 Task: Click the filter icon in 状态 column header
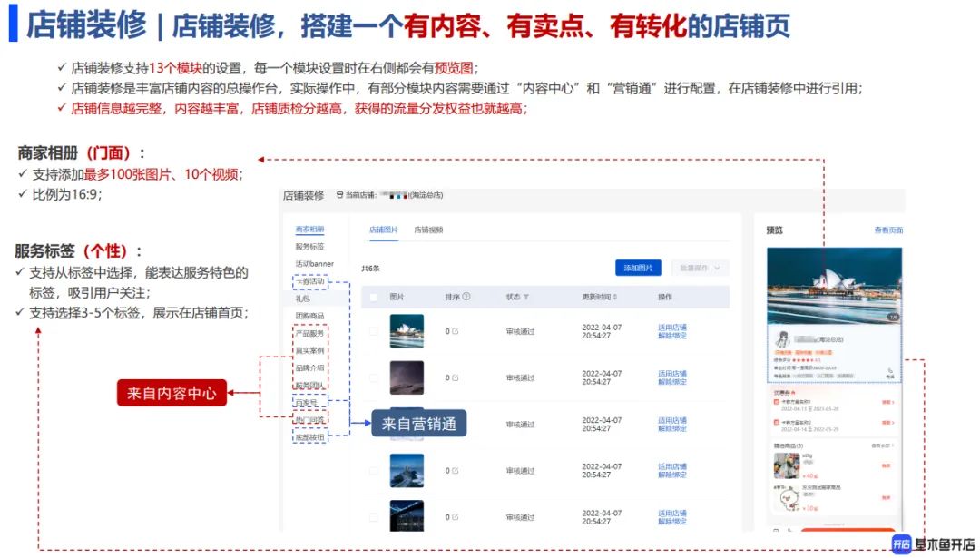[526, 297]
